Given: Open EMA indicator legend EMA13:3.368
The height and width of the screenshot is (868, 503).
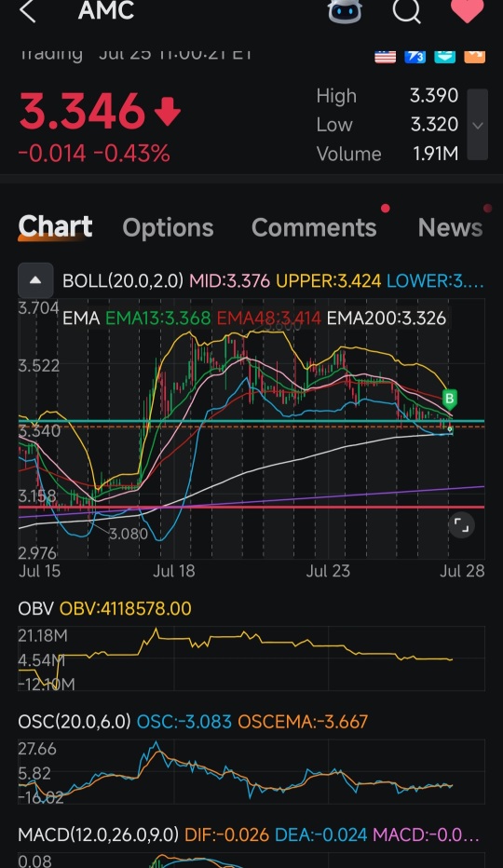Looking at the screenshot, I should tap(157, 319).
